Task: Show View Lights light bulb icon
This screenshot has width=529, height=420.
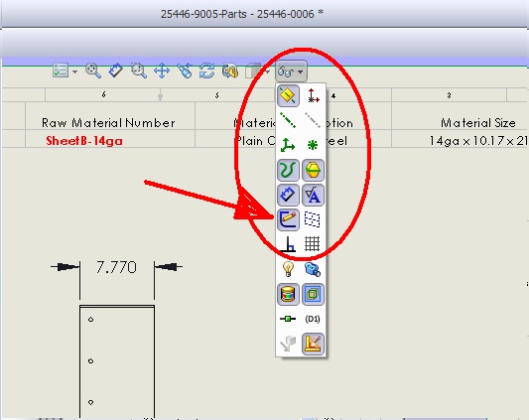Action: click(288, 269)
